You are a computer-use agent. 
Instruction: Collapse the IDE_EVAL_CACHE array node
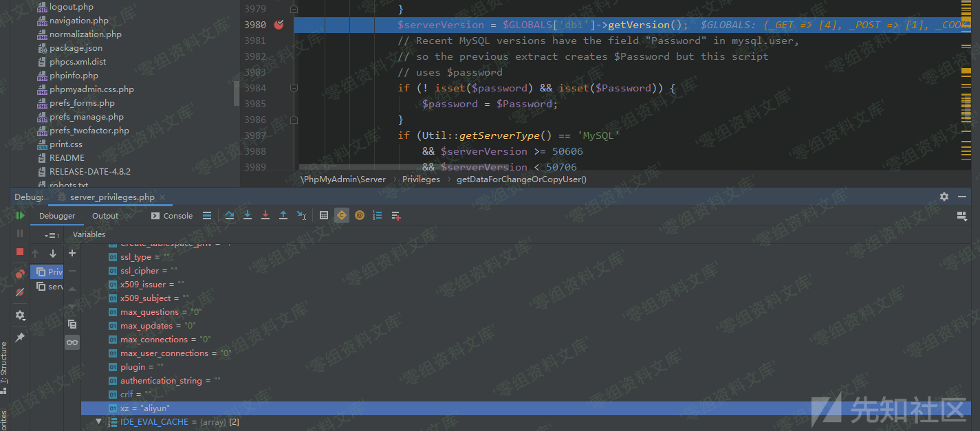pos(98,421)
